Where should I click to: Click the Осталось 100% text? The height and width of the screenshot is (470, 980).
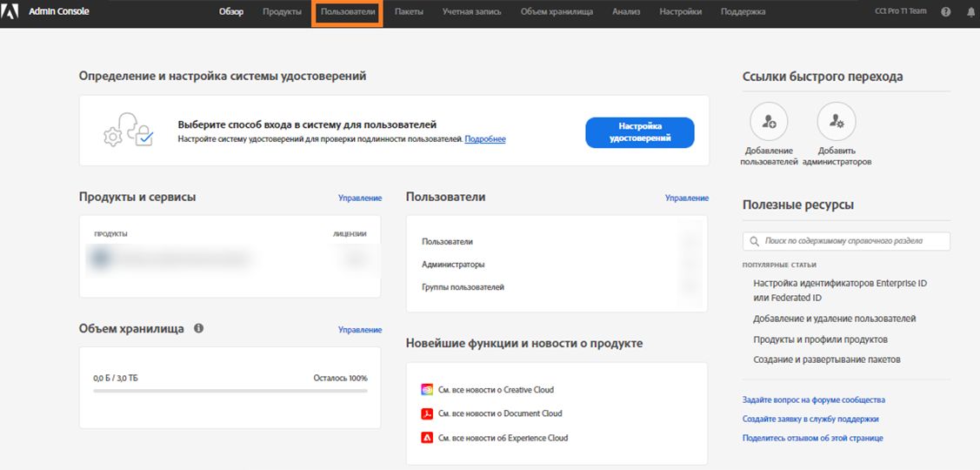point(341,378)
